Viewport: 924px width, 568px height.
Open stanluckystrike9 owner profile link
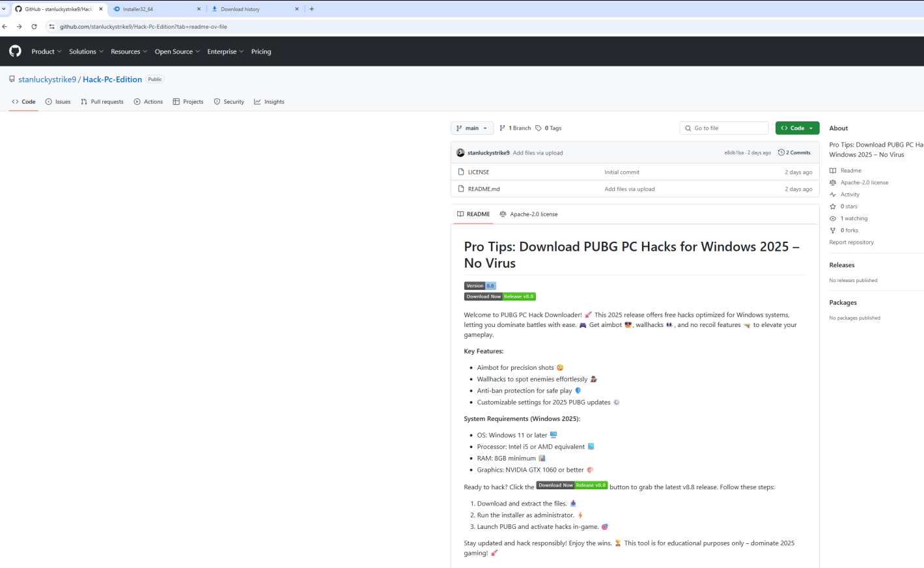[x=48, y=79]
